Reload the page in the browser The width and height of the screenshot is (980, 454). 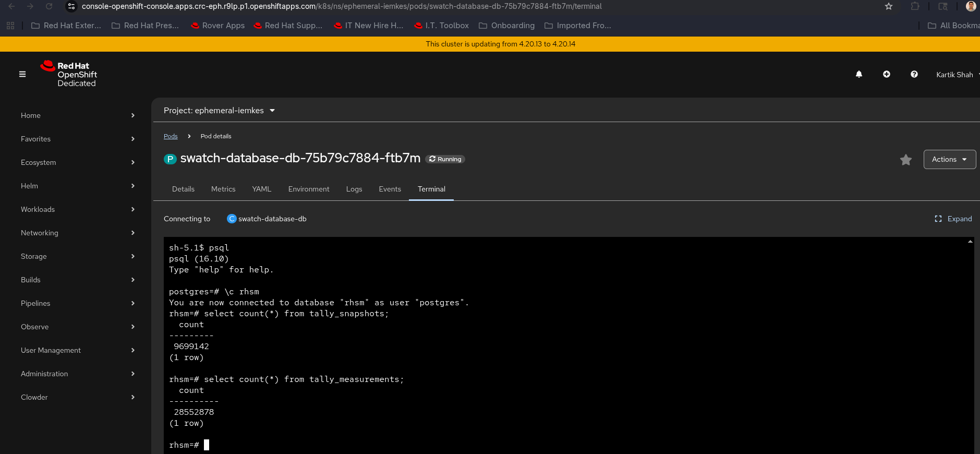click(49, 6)
